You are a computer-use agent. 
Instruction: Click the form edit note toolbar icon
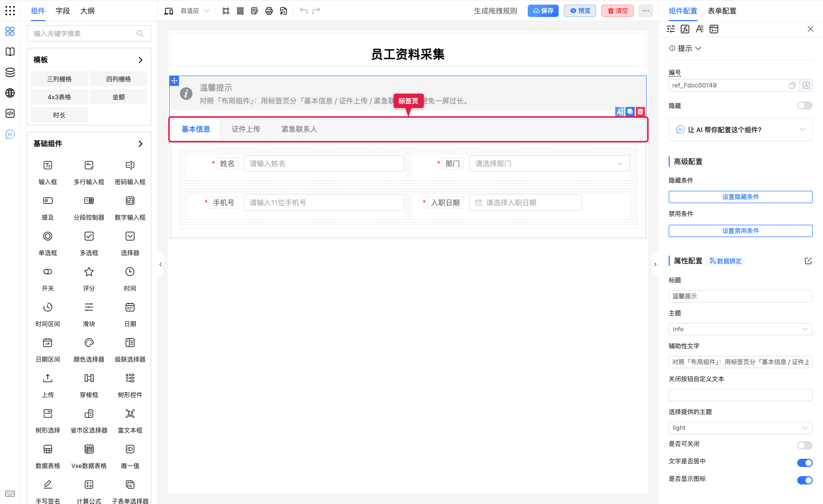255,11
